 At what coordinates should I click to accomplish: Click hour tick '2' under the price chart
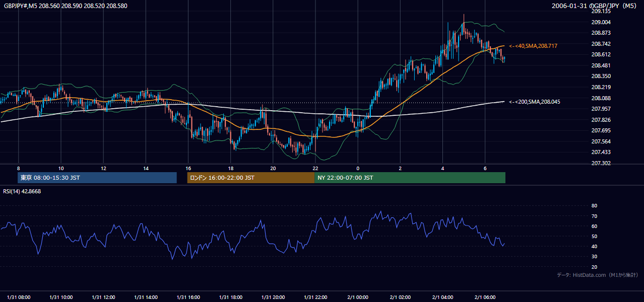[x=400, y=168]
